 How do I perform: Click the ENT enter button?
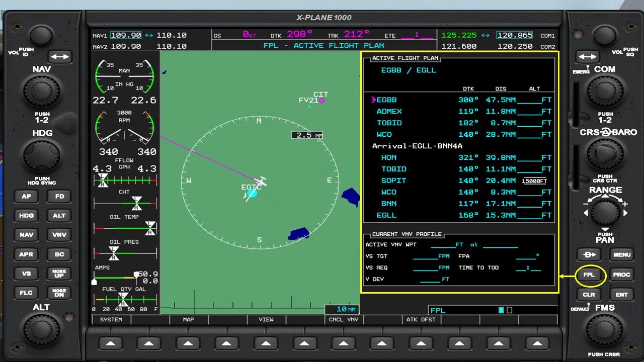pos(622,295)
